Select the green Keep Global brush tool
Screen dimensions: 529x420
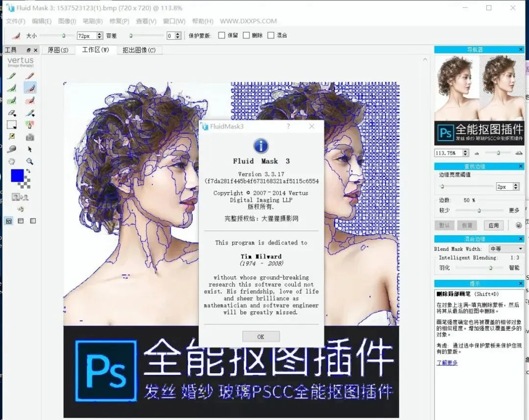point(11,100)
